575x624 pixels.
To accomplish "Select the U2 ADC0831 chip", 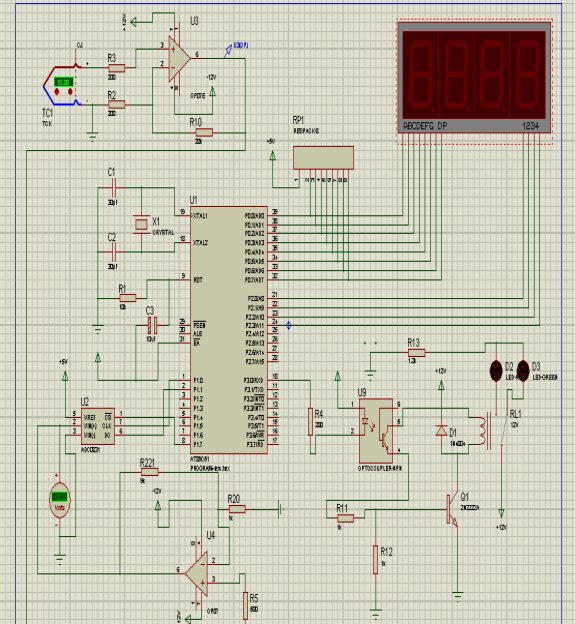I will [x=98, y=426].
